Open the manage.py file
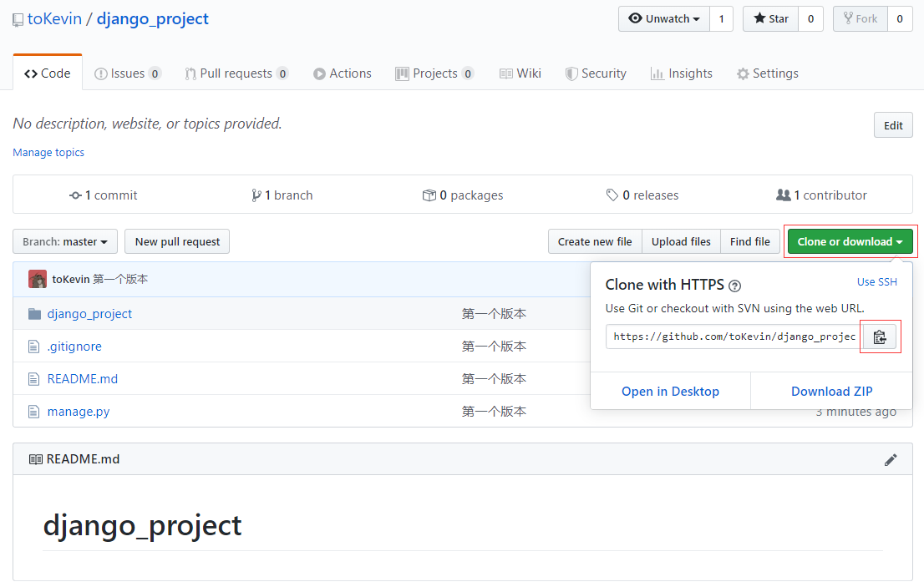The width and height of the screenshot is (924, 587). pyautogui.click(x=79, y=412)
